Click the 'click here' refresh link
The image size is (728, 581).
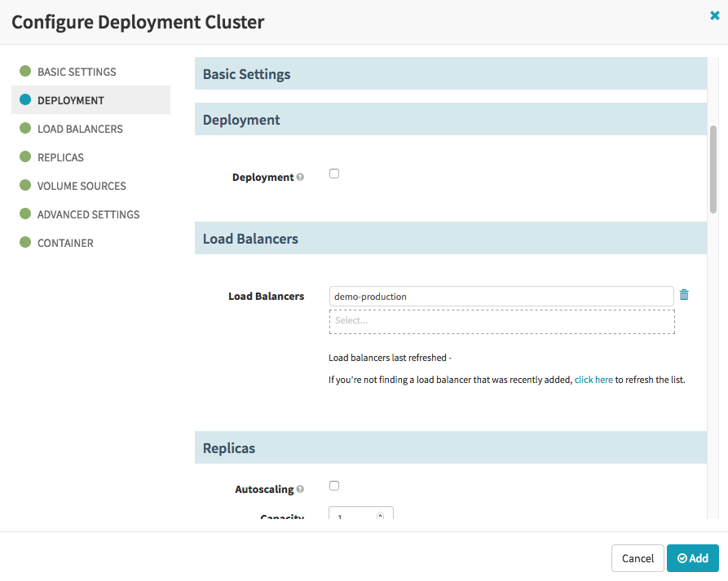tap(593, 380)
